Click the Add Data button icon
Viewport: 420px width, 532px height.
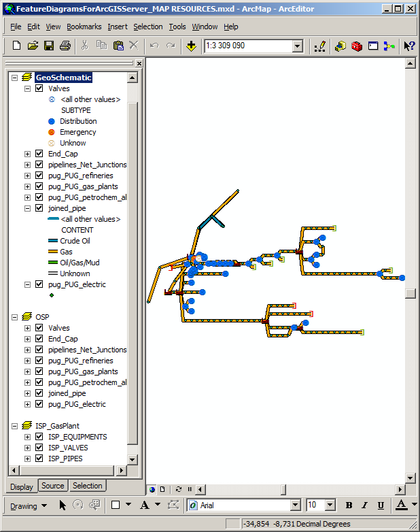click(191, 46)
